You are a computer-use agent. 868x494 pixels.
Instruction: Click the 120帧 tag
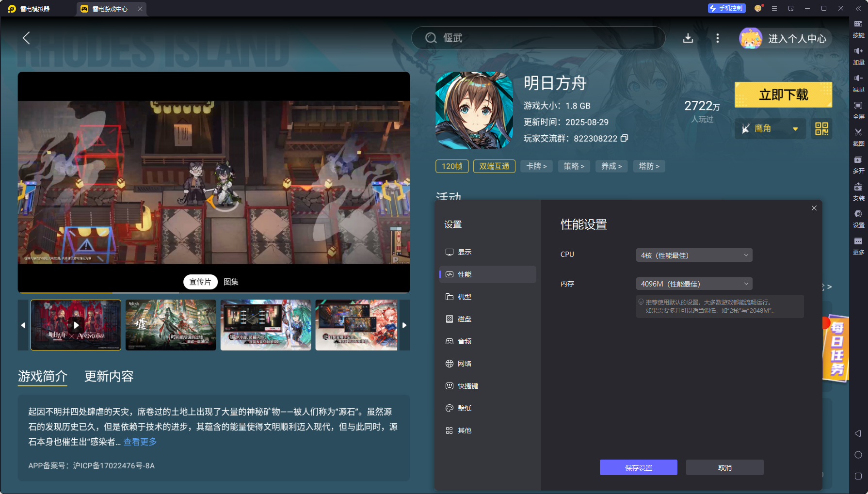pyautogui.click(x=452, y=166)
